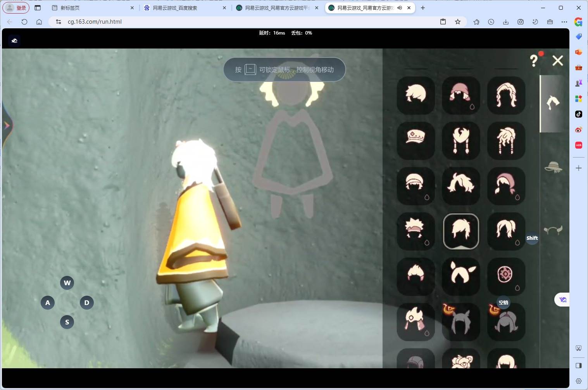Click the 空格 key overlay button
The width and height of the screenshot is (588, 390).
click(x=504, y=303)
